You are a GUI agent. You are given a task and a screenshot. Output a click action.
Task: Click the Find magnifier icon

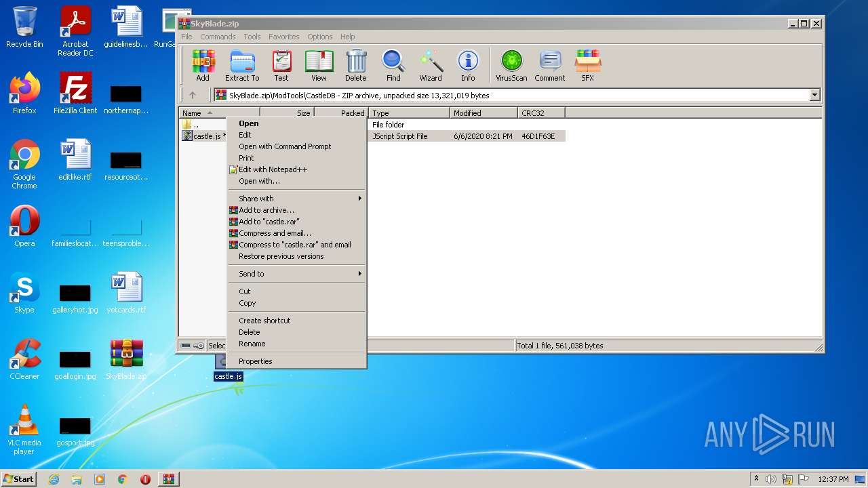pos(393,66)
